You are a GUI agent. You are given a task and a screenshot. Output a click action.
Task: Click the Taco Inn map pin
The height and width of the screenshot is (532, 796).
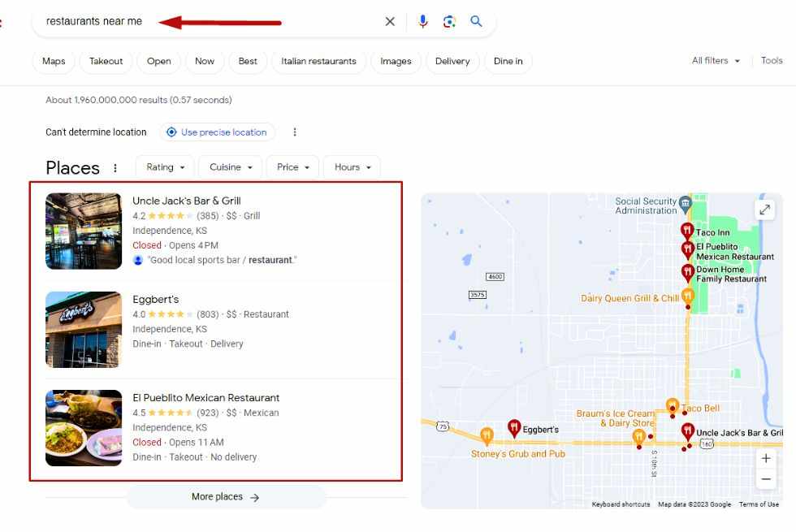coord(687,231)
